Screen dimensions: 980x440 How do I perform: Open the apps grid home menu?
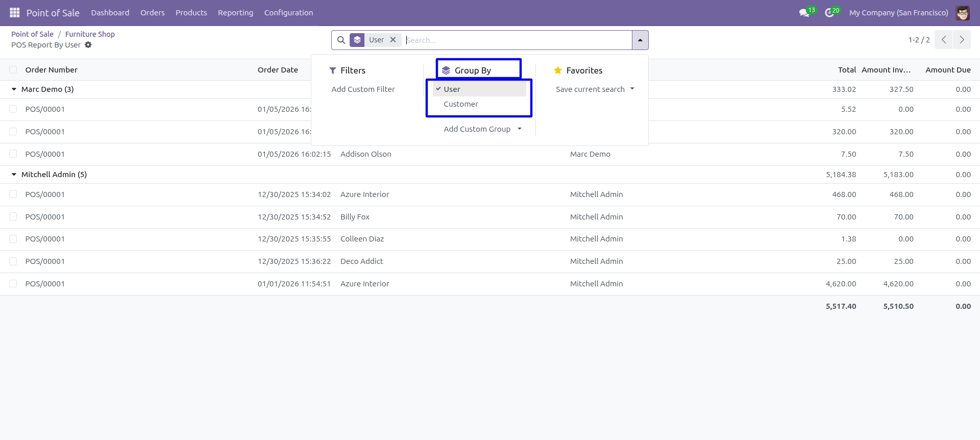click(x=14, y=13)
